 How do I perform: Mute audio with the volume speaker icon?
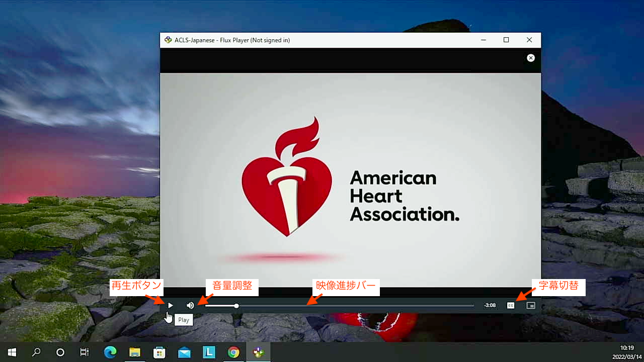[x=190, y=305]
